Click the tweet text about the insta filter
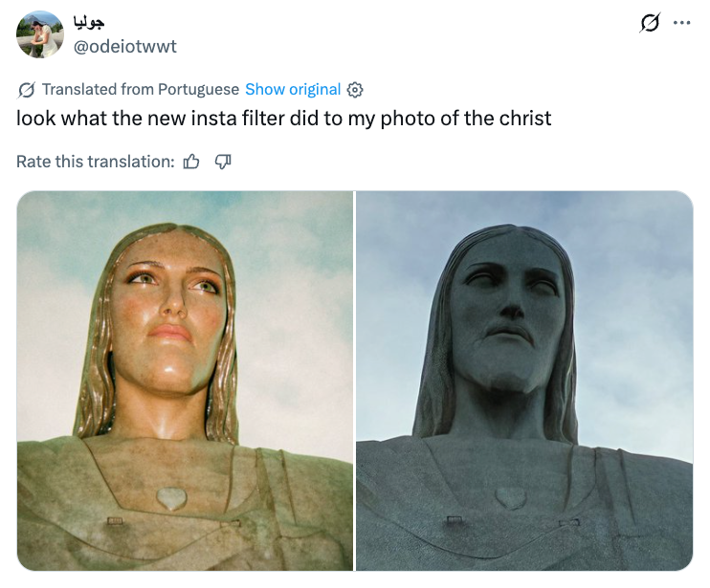This screenshot has width=710, height=588. [284, 119]
